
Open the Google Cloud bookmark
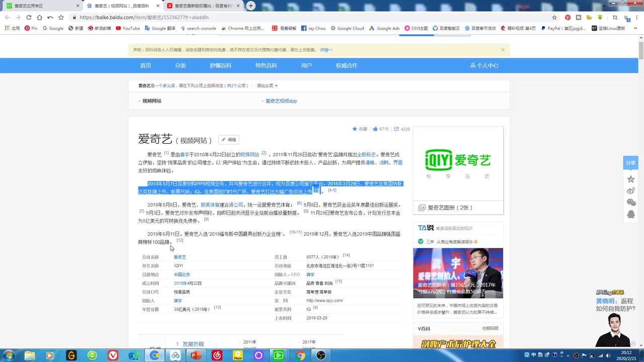(x=347, y=28)
